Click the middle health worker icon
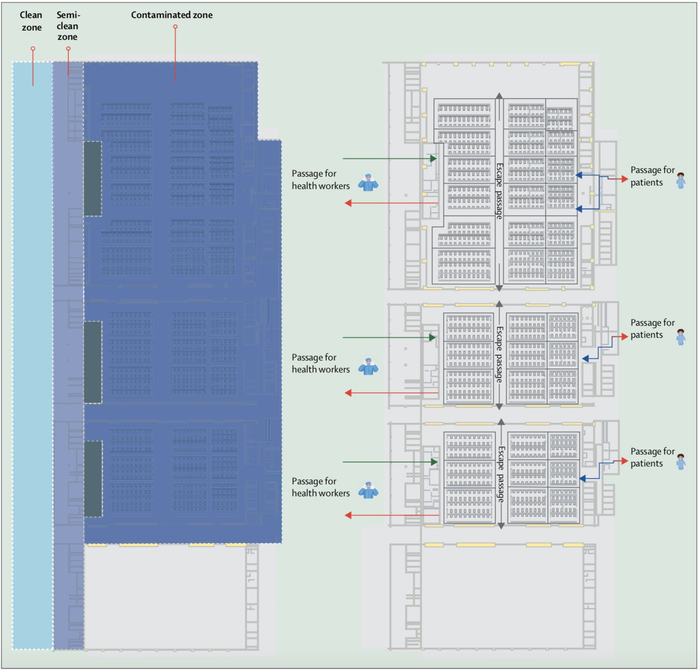This screenshot has height=670, width=700. point(368,366)
